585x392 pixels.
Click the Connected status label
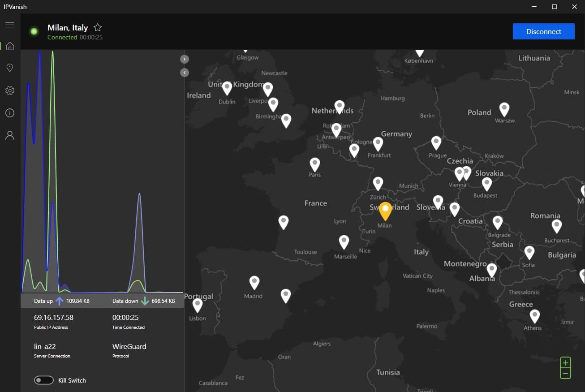tap(62, 37)
